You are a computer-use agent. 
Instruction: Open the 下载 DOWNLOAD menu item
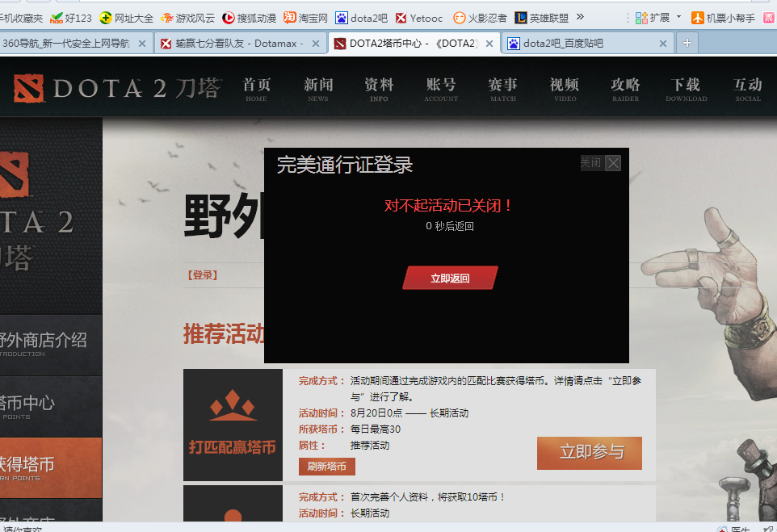click(x=687, y=89)
